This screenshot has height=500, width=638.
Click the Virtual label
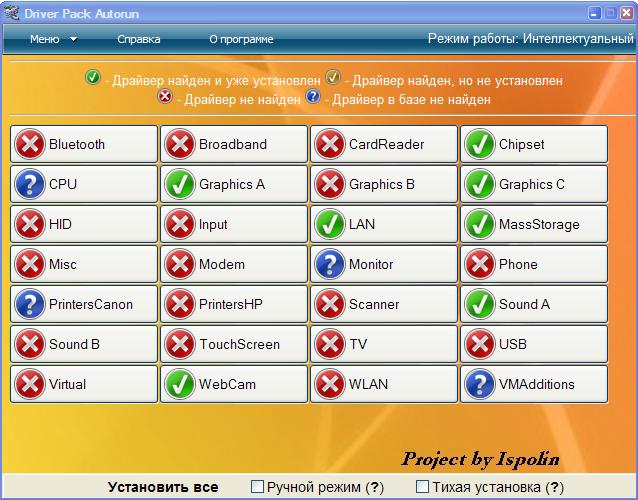(x=68, y=384)
